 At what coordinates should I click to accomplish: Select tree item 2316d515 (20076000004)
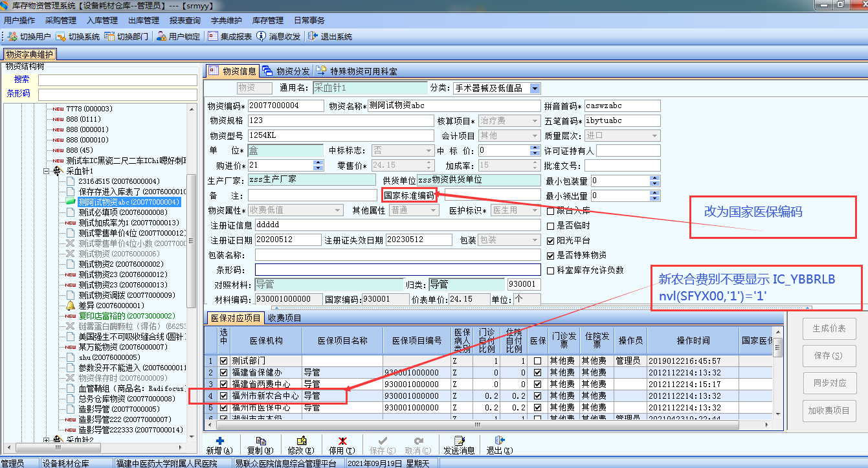[119, 181]
